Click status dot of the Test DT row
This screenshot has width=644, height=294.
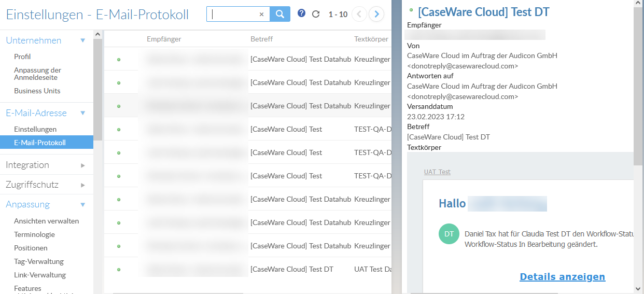click(119, 270)
